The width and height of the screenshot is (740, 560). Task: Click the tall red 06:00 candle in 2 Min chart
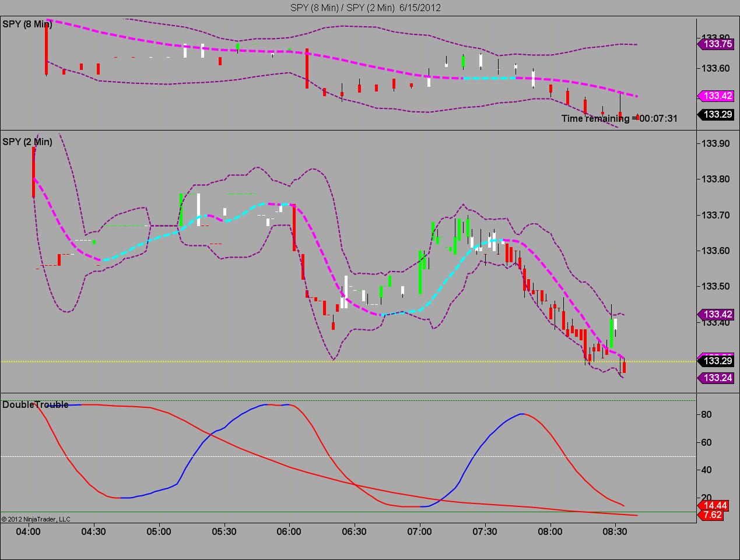tap(294, 227)
